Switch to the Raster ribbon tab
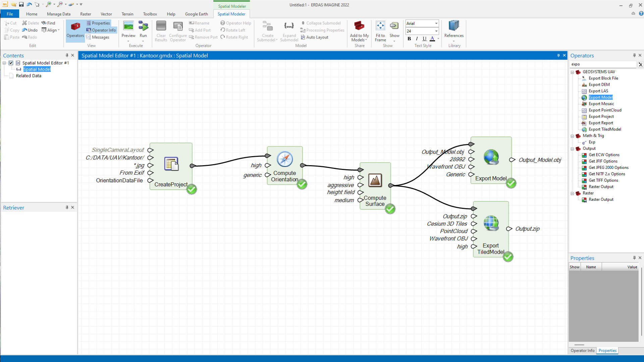The width and height of the screenshot is (644, 362). pos(86,14)
